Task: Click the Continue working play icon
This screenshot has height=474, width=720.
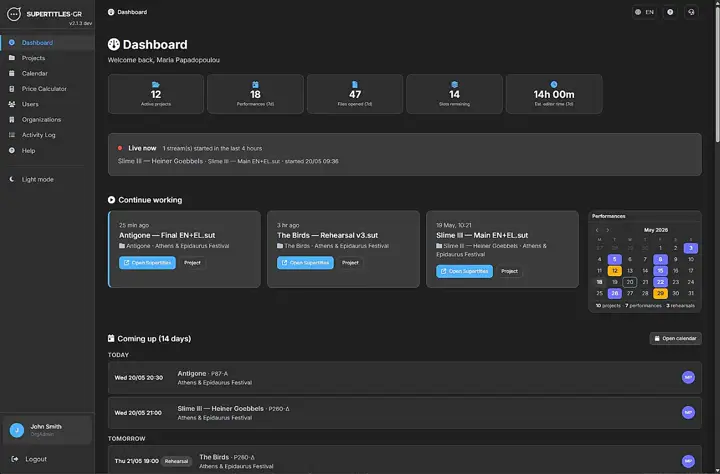Action: [111, 200]
